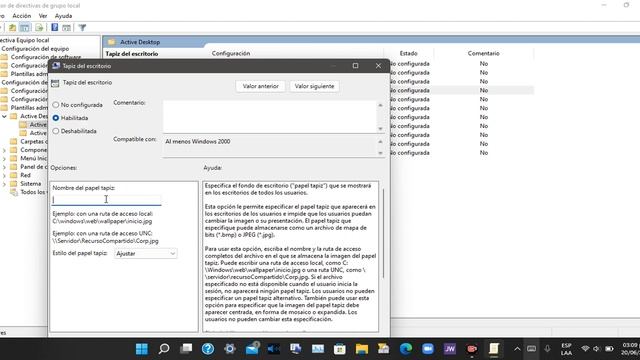Close the Tapiz del escritorio dialog
This screenshot has width=640, height=360.
(x=378, y=66)
